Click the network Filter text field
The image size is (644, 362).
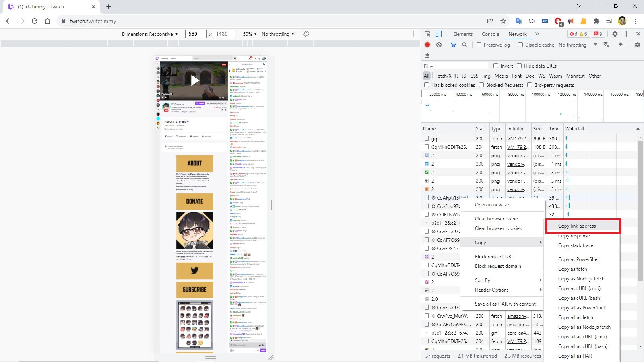pyautogui.click(x=455, y=66)
